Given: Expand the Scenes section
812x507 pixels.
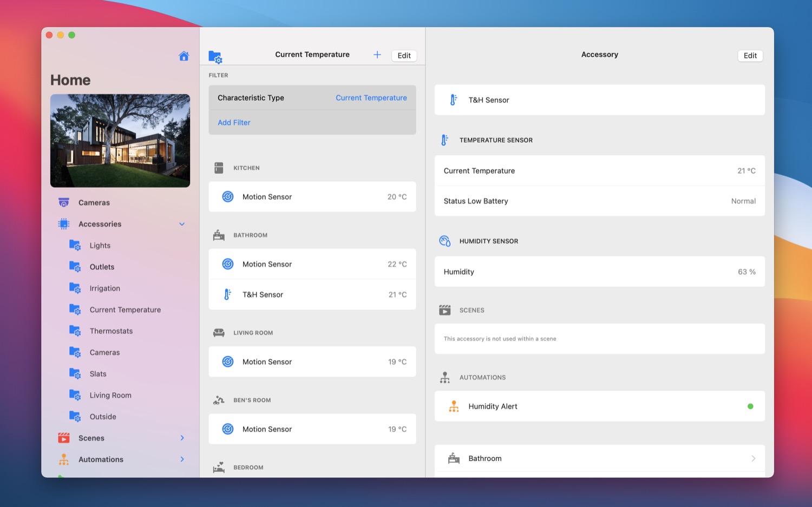Looking at the screenshot, I should 182,438.
